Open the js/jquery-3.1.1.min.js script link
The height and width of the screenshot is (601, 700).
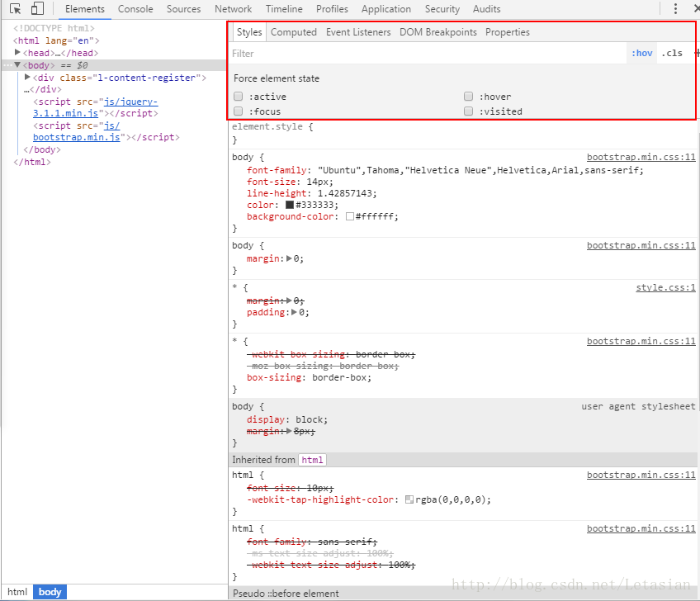pos(95,107)
